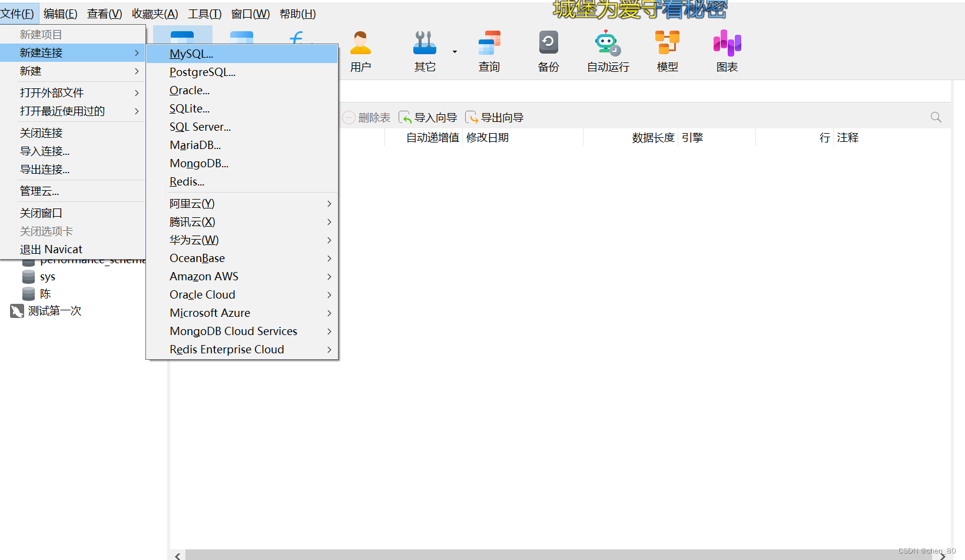Launch the 导出向导 export wizard
965x560 pixels.
tap(495, 117)
